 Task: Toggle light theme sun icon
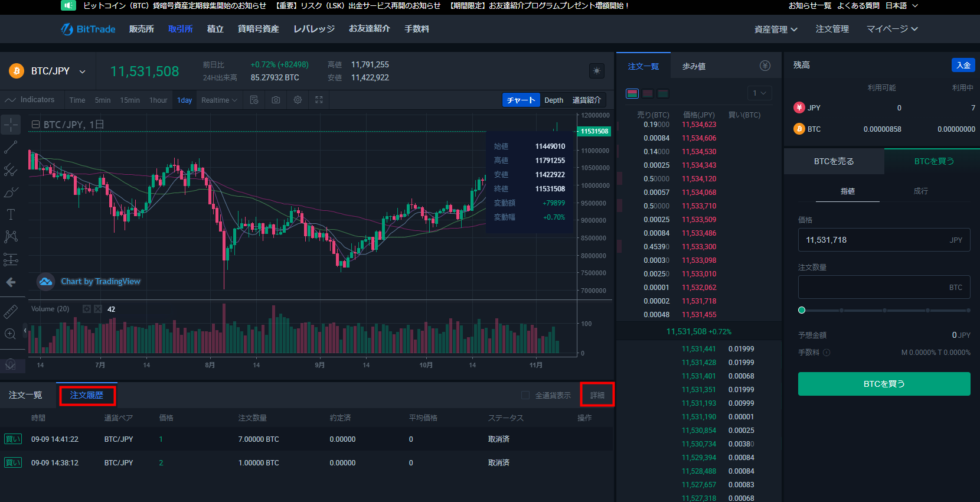point(597,71)
